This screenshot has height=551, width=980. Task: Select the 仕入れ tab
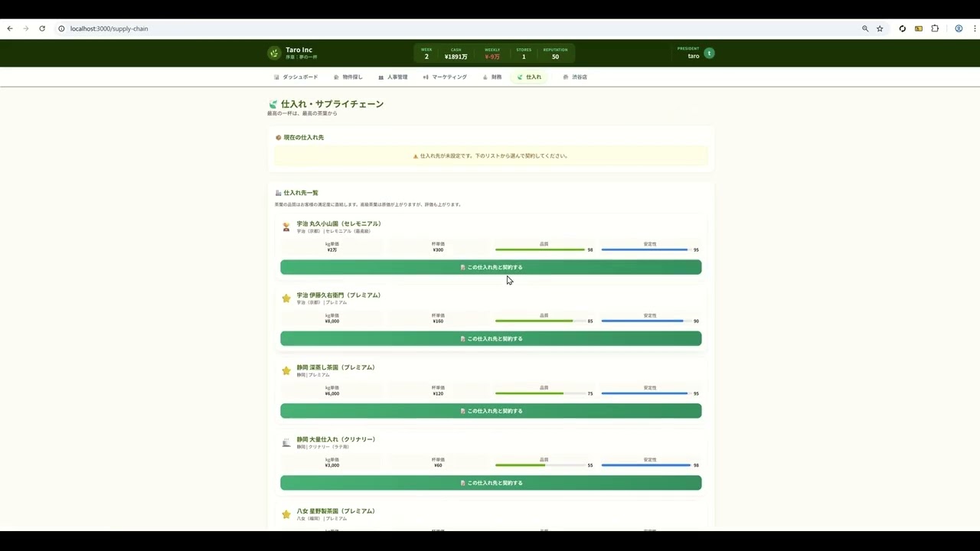tap(529, 77)
